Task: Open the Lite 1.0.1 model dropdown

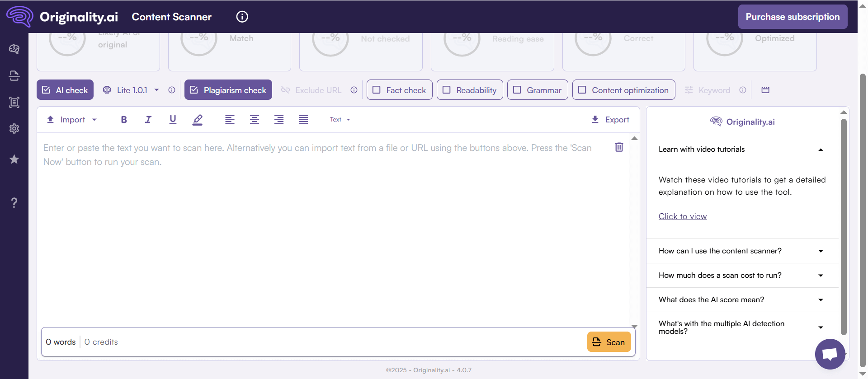Action: pyautogui.click(x=132, y=90)
